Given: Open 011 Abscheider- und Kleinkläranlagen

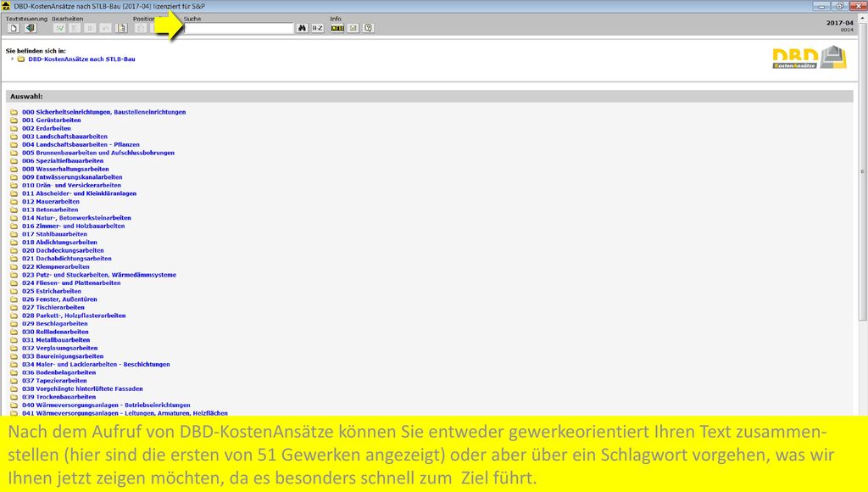Looking at the screenshot, I should (x=79, y=193).
